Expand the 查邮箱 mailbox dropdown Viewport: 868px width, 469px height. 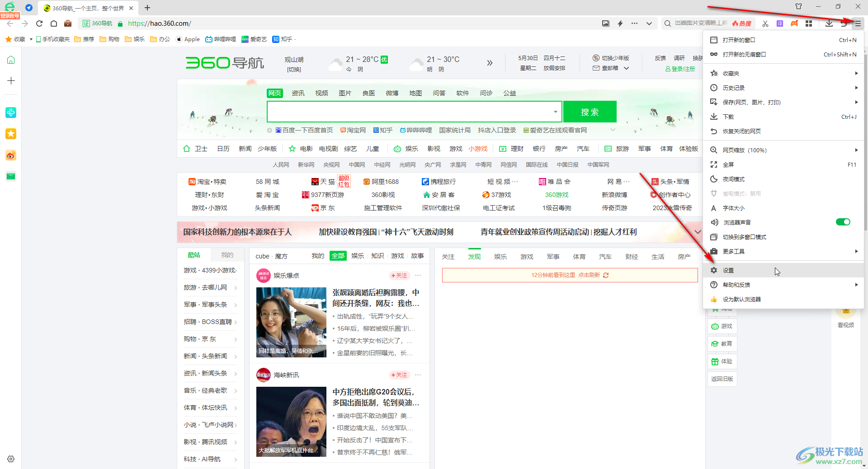click(627, 68)
